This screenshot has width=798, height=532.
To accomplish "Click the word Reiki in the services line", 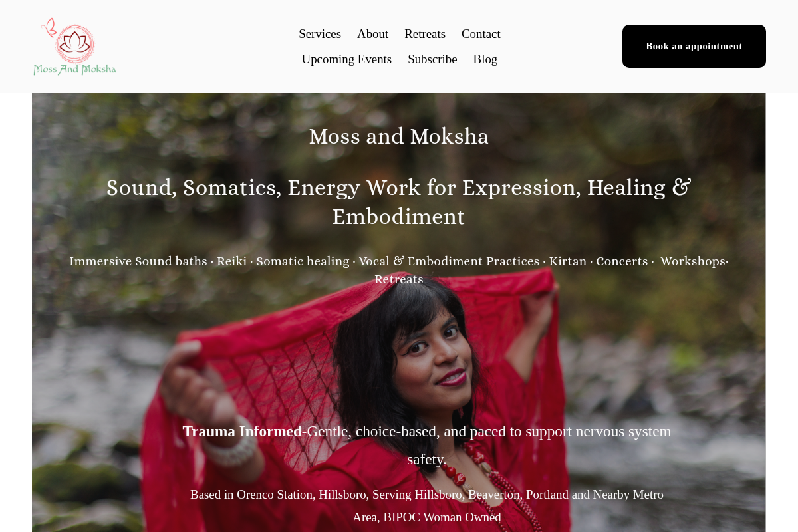I will point(231,261).
